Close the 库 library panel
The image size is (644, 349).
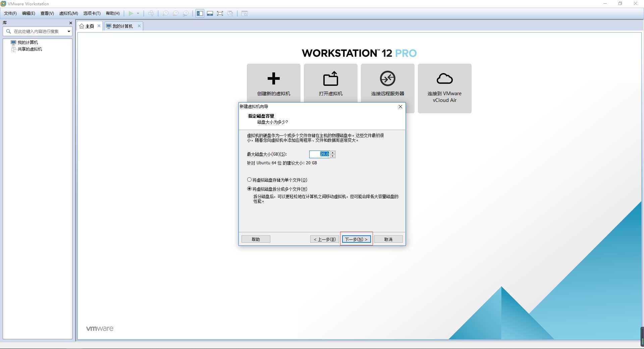point(70,23)
